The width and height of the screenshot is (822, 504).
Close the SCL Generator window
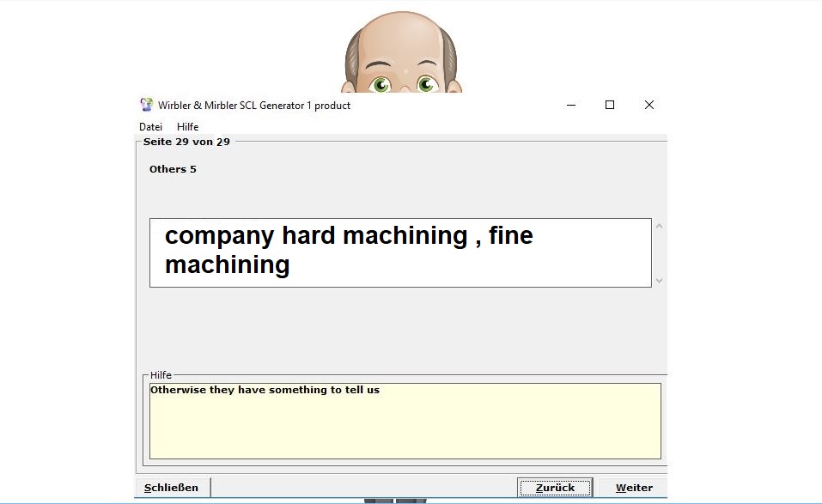(x=649, y=105)
